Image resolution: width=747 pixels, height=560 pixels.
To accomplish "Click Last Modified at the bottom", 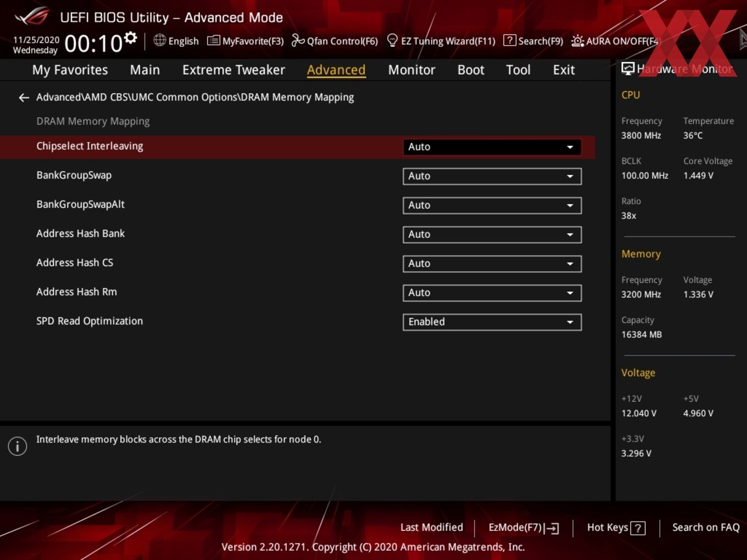I will (x=432, y=528).
